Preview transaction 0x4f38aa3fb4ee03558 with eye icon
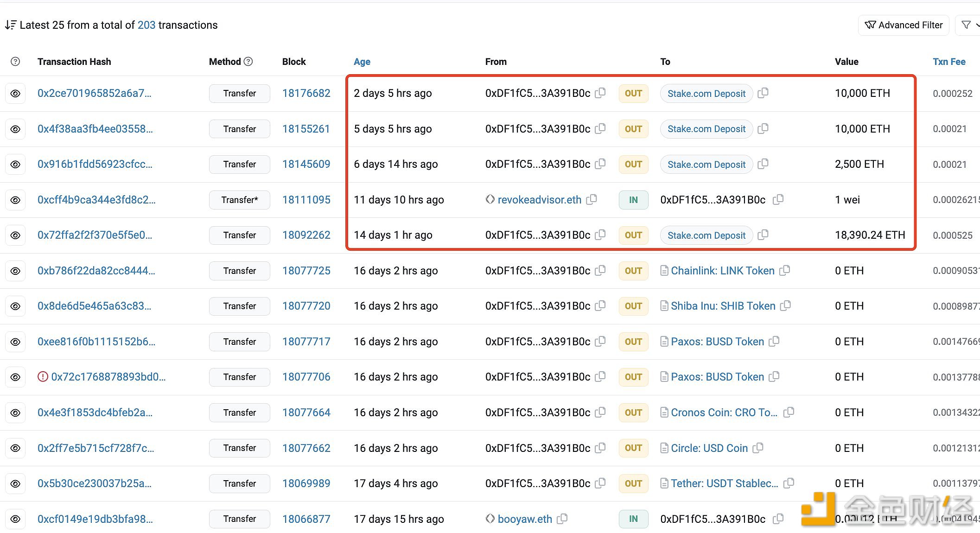Screen dimensions: 980x533 pyautogui.click(x=15, y=129)
